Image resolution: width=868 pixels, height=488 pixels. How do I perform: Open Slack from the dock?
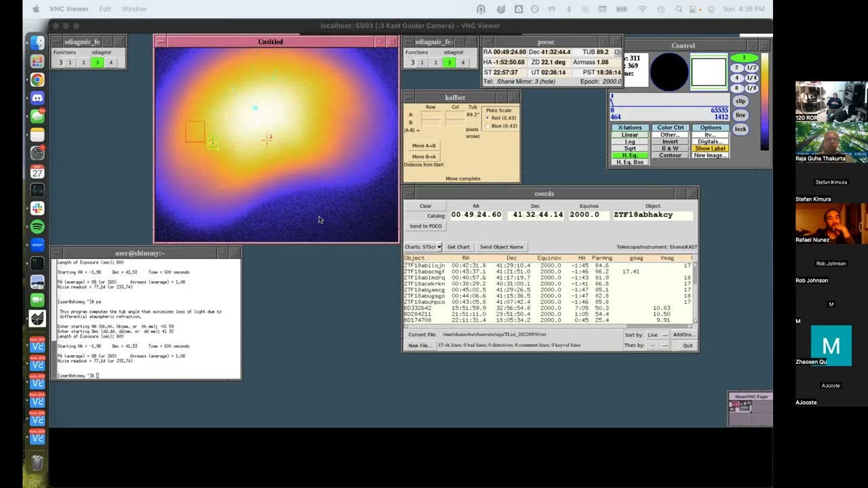[x=37, y=208]
